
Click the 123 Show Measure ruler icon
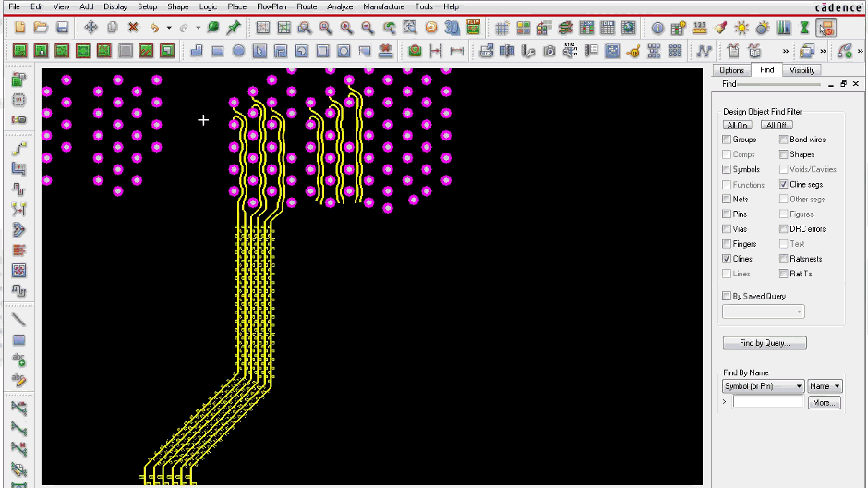click(x=700, y=28)
